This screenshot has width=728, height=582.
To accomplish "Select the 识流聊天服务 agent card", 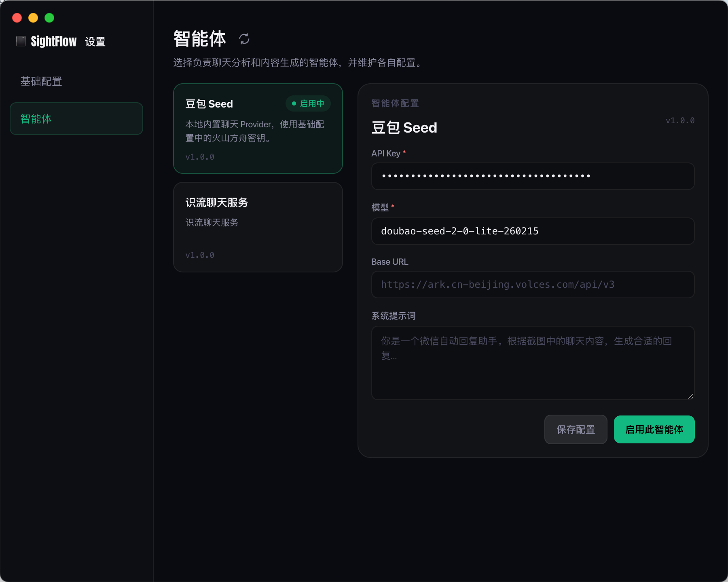I will 258,227.
